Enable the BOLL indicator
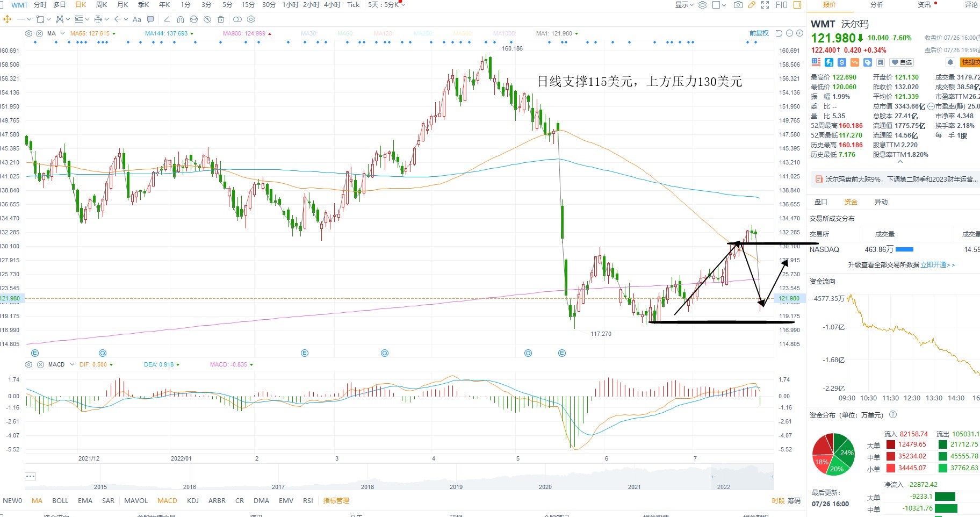Image resolution: width=980 pixels, height=517 pixels. pos(60,501)
